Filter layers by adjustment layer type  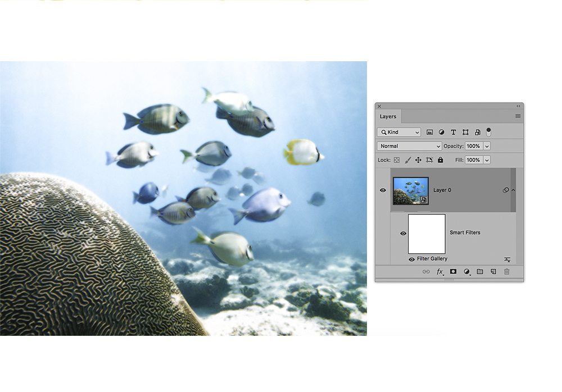(x=441, y=132)
